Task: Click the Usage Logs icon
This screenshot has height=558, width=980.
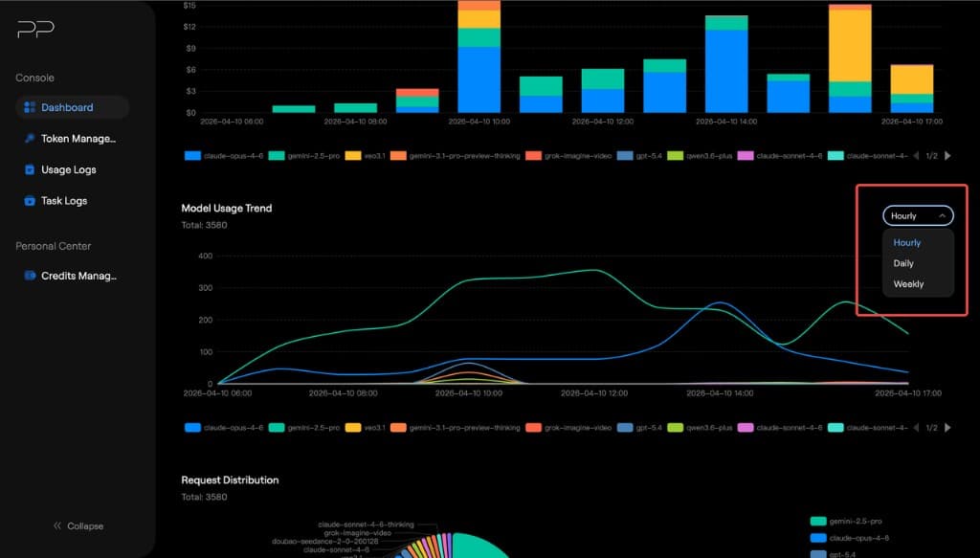Action: click(x=30, y=169)
